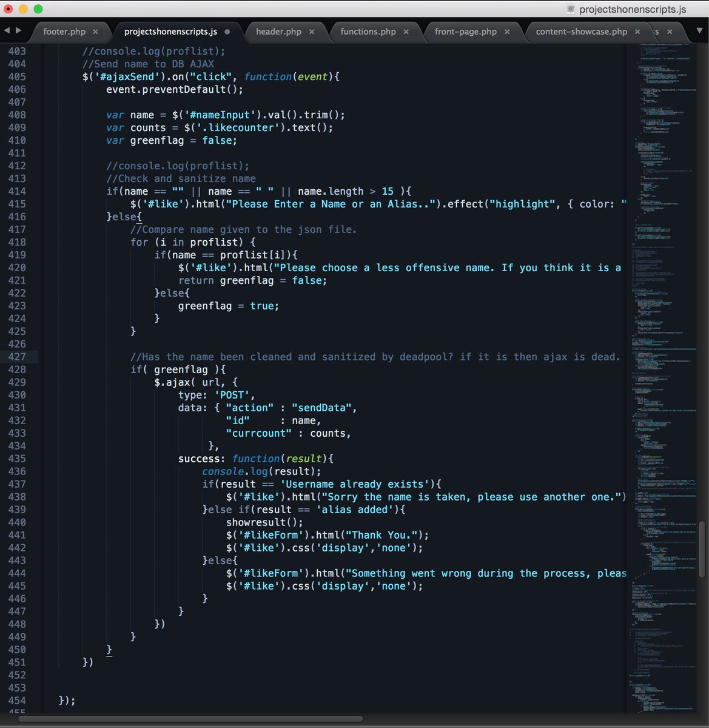The image size is (709, 728).
Task: Click "//console.log(proflist);" comment on line 403
Action: pyautogui.click(x=154, y=51)
